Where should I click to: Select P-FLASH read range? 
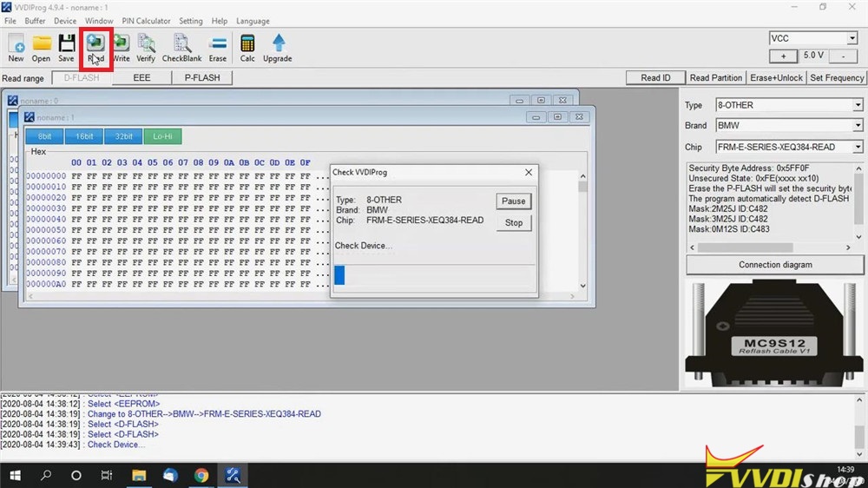(202, 77)
